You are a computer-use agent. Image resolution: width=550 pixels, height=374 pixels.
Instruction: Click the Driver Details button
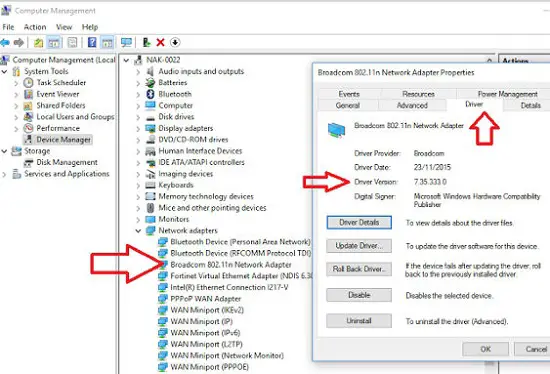tap(359, 222)
